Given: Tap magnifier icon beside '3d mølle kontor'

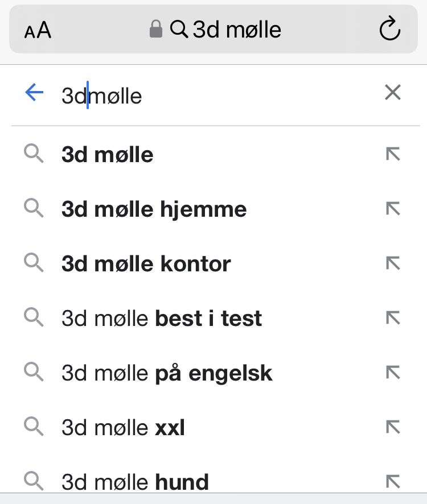Looking at the screenshot, I should point(34,263).
